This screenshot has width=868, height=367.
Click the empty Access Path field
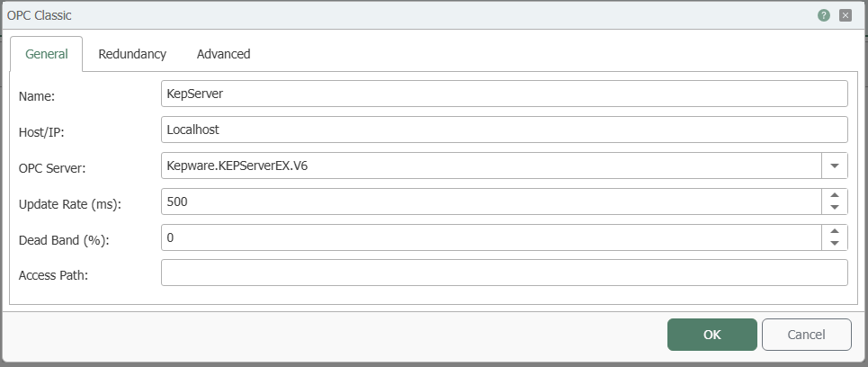point(505,273)
